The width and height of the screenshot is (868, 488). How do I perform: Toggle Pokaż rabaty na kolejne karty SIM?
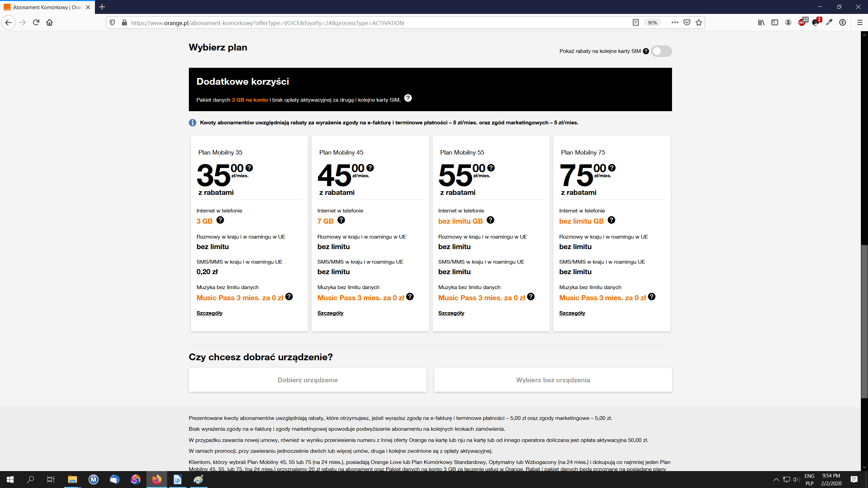[x=662, y=51]
